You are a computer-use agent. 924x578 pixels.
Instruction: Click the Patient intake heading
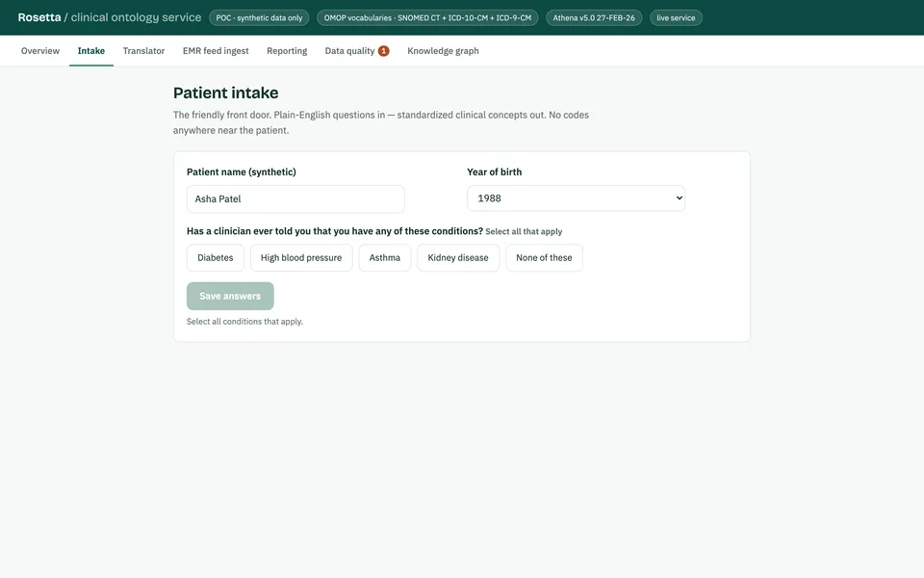(225, 92)
